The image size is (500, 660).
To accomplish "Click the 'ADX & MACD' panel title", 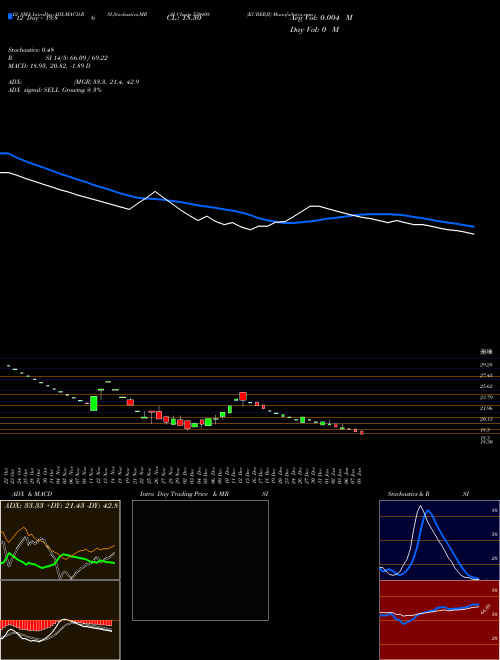I will tap(32, 494).
